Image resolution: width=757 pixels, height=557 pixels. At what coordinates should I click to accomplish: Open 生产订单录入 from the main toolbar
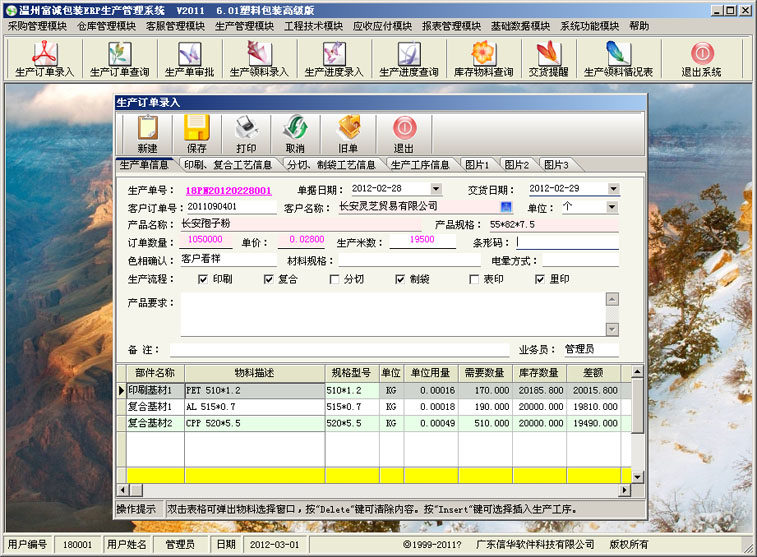(44, 59)
